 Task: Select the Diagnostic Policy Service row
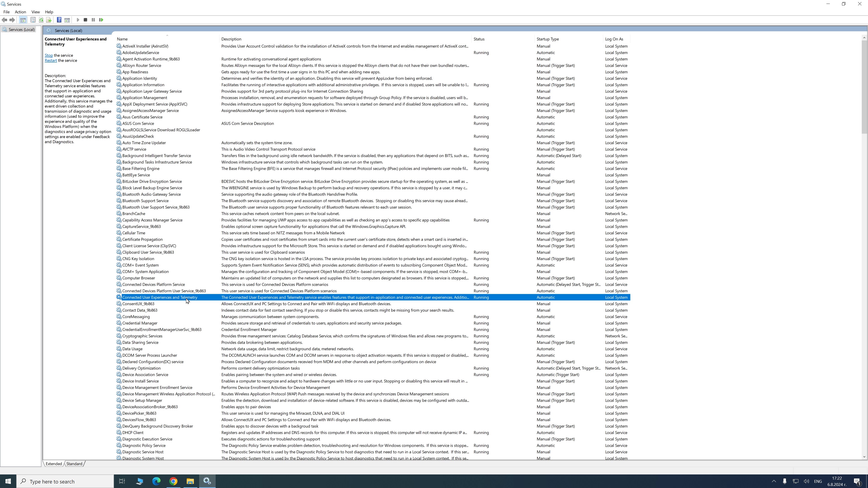(373, 446)
